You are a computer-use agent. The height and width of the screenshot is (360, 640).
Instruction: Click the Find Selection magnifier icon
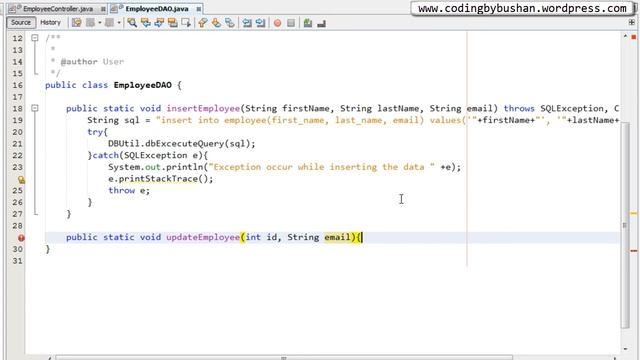[x=132, y=23]
